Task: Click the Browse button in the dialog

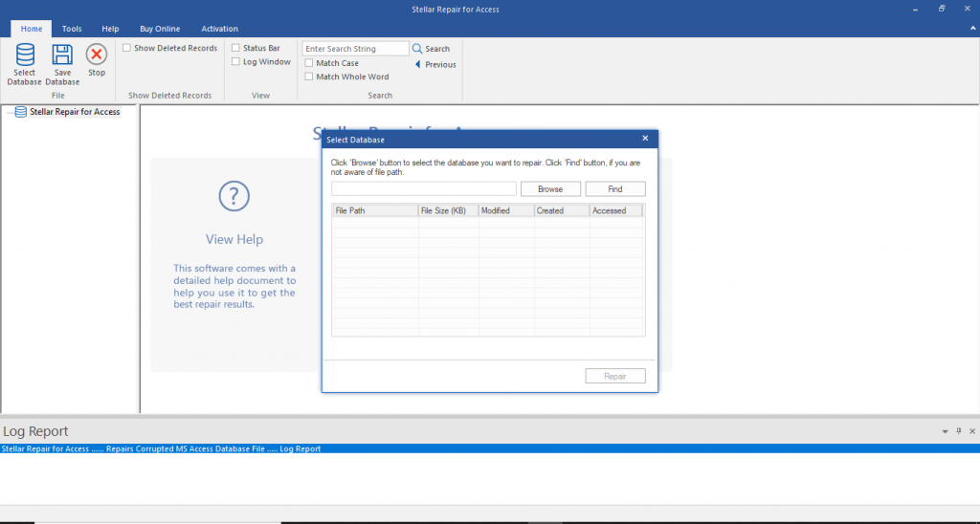Action: tap(550, 189)
